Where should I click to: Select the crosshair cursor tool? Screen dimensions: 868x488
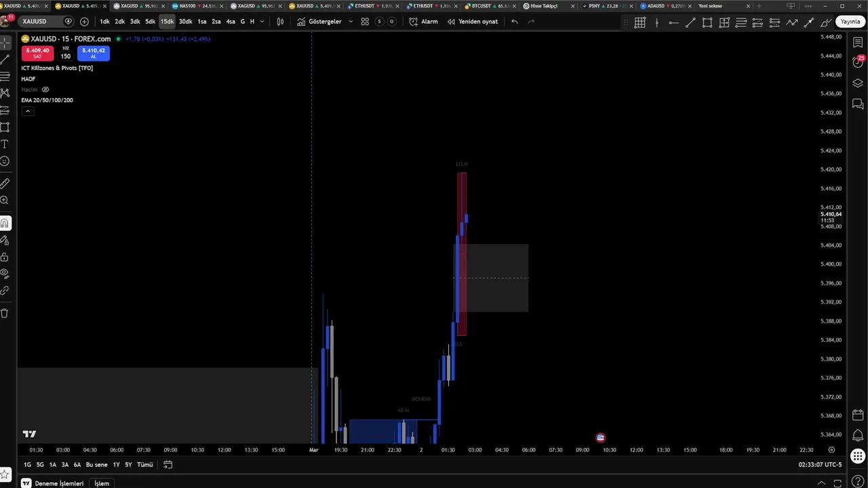(5, 43)
